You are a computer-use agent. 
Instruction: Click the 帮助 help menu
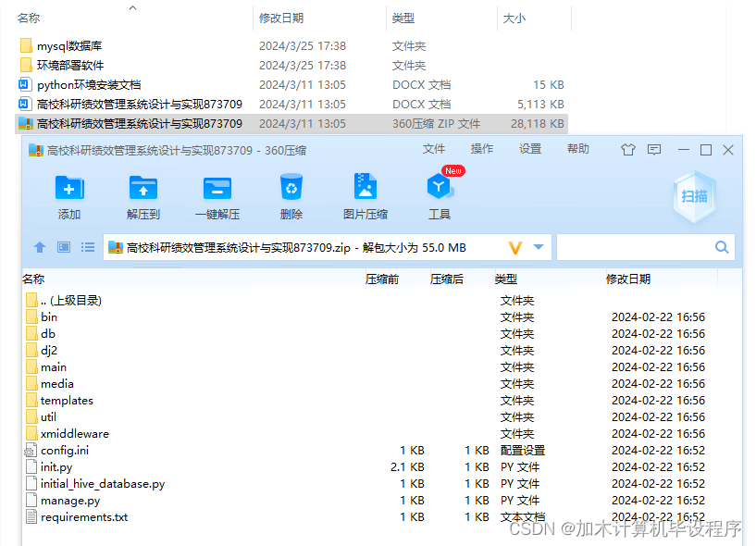[577, 148]
